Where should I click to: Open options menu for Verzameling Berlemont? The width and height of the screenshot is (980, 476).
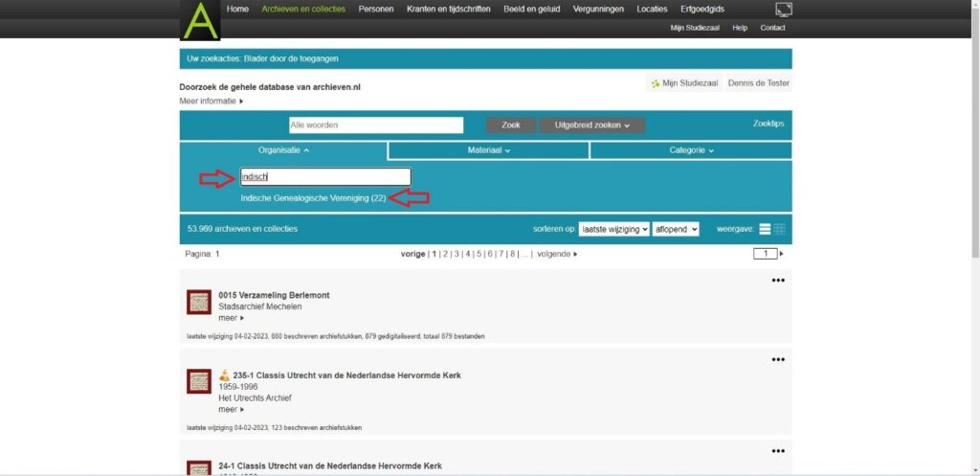click(777, 281)
